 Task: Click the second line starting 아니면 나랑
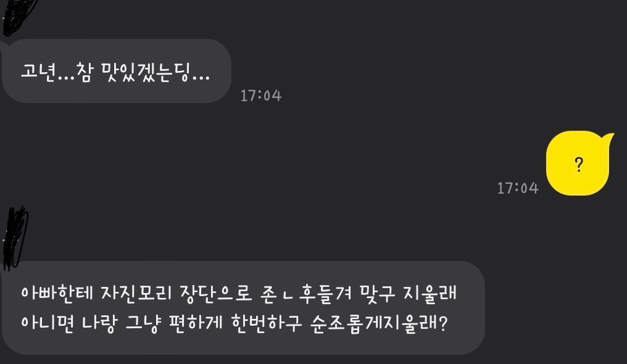coord(235,323)
